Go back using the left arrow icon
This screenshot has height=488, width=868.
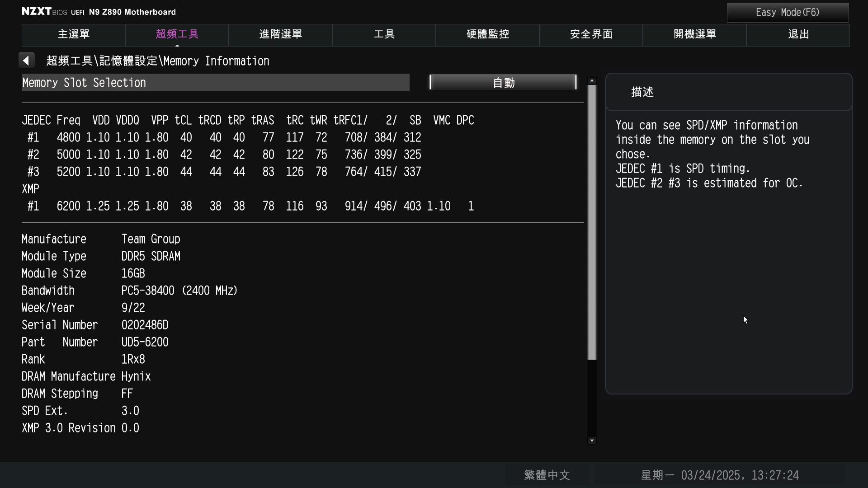[26, 61]
